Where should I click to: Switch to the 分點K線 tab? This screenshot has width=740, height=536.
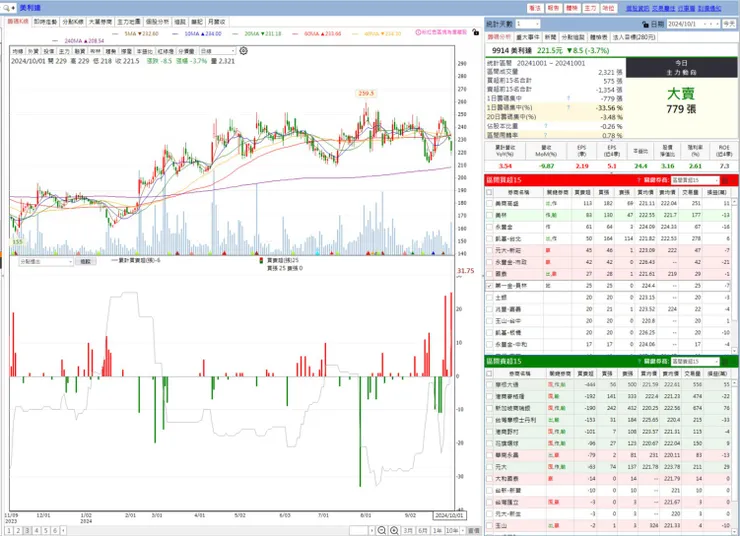[x=73, y=22]
